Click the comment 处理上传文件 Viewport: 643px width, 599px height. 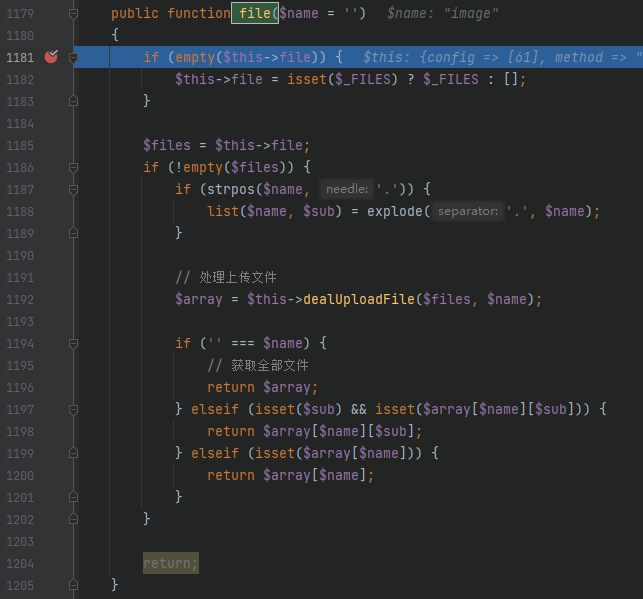tap(238, 278)
